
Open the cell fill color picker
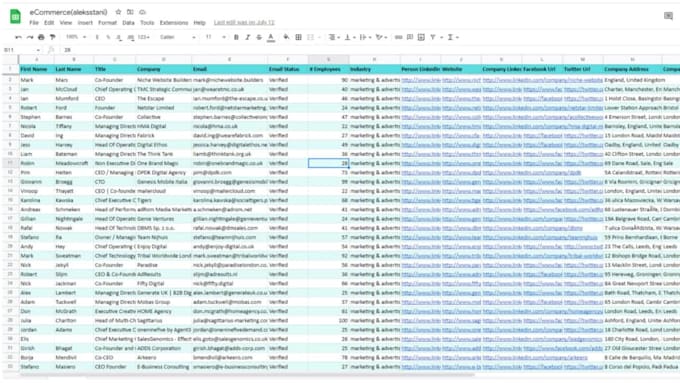(x=286, y=37)
